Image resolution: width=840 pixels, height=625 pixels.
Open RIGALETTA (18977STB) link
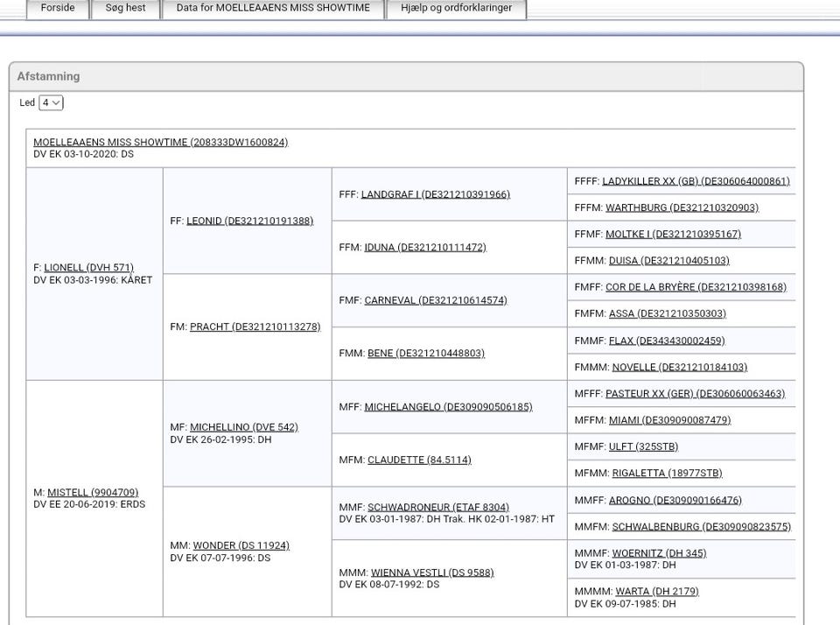click(x=667, y=473)
